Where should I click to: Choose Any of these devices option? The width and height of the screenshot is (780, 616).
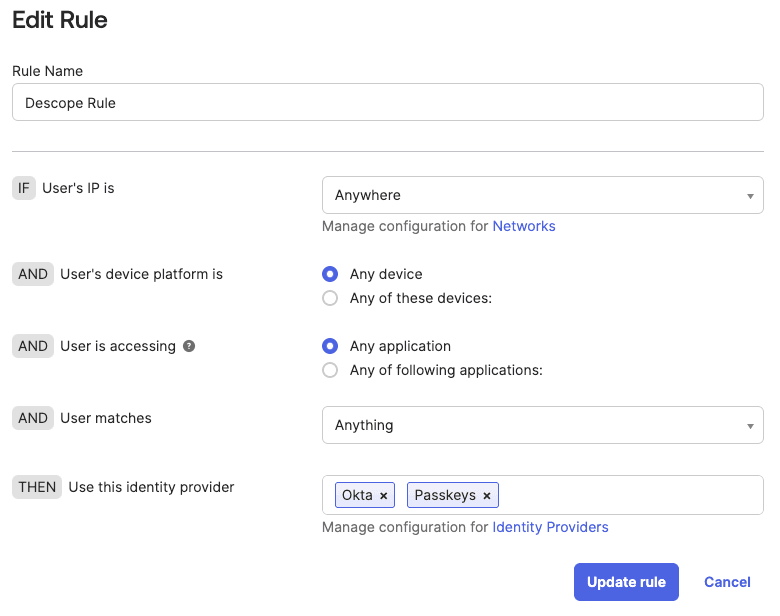click(330, 298)
